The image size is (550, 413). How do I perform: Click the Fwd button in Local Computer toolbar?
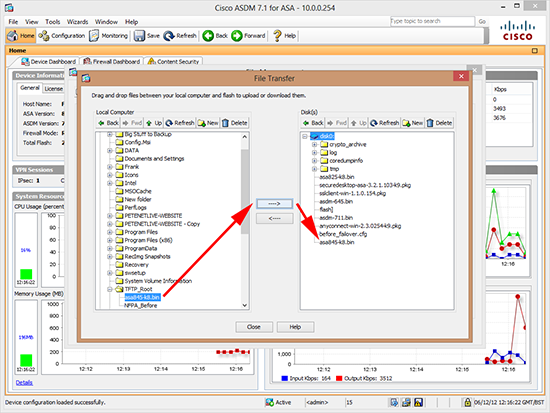(x=132, y=123)
